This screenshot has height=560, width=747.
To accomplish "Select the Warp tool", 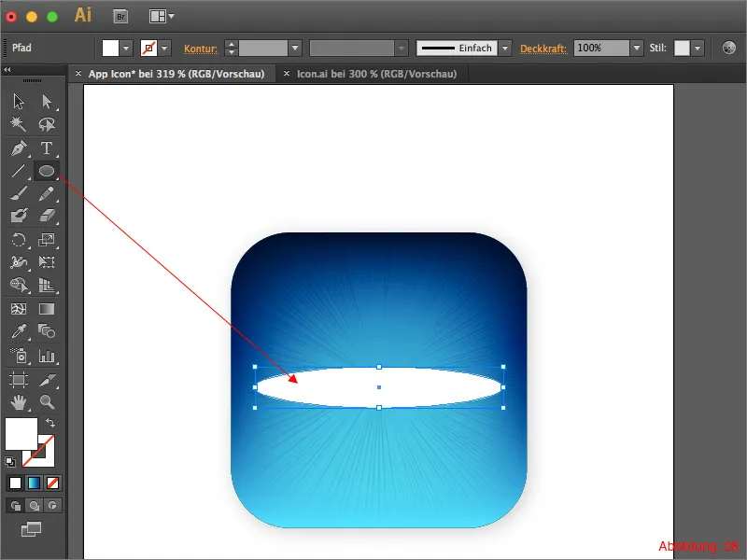I will (x=19, y=262).
